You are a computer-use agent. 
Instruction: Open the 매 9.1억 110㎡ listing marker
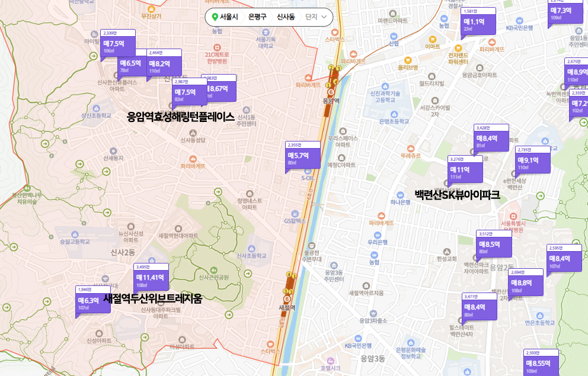pos(532,160)
